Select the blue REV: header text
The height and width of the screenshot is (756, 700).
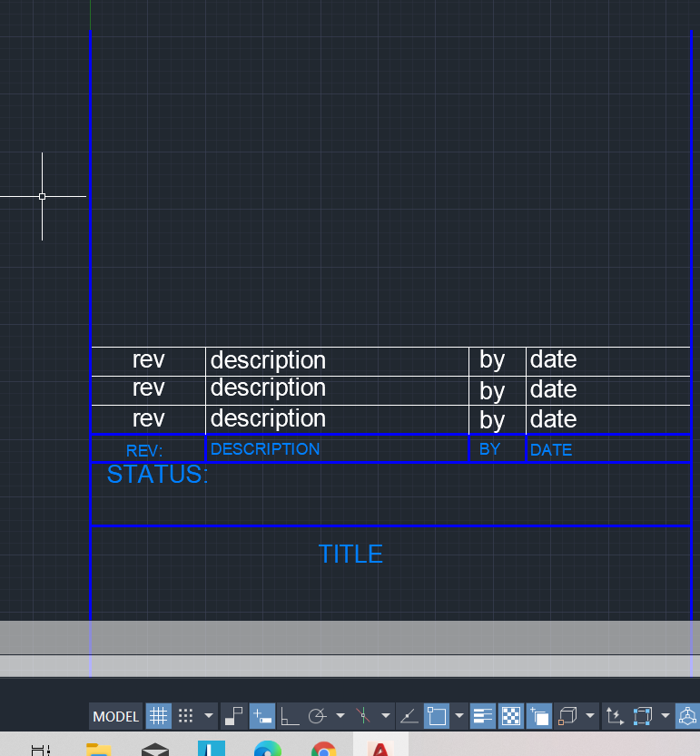144,451
